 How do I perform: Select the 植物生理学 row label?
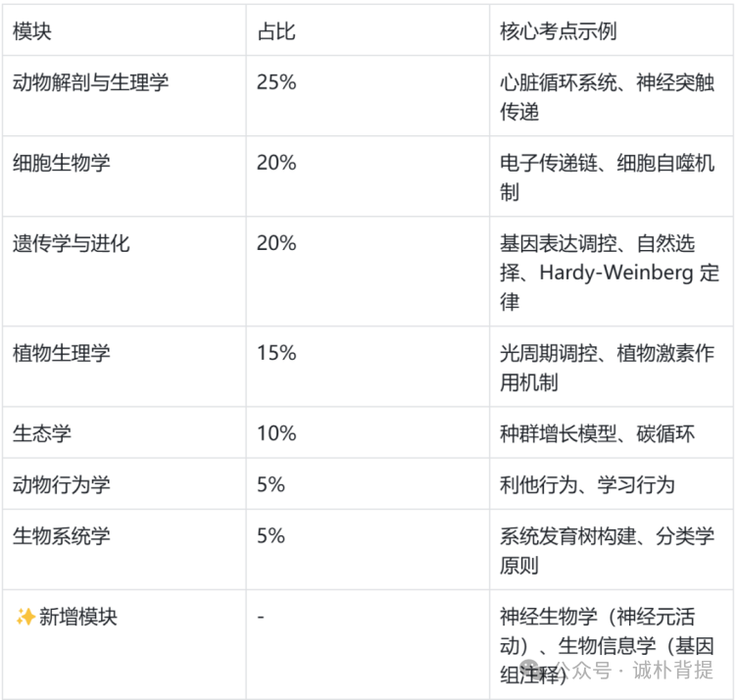61,353
